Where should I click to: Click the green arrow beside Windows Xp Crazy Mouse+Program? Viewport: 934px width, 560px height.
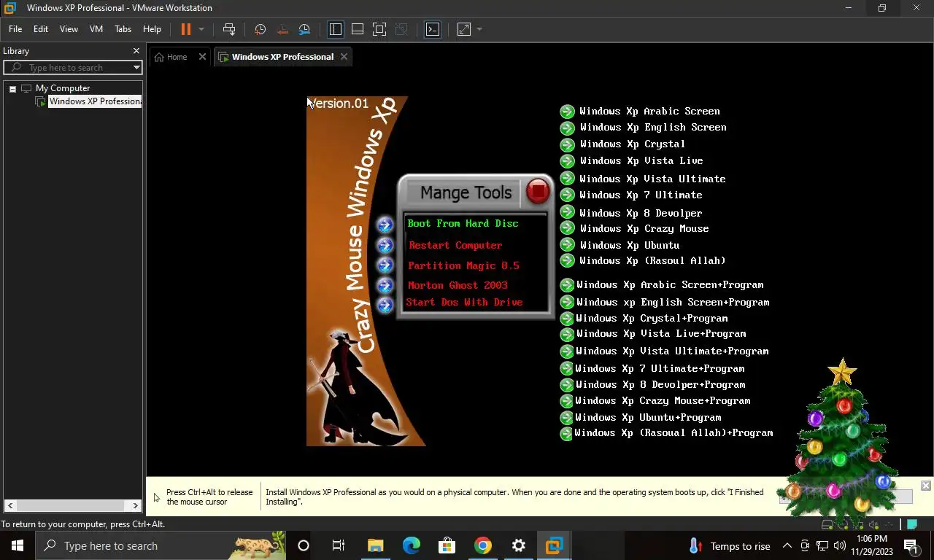tap(566, 401)
